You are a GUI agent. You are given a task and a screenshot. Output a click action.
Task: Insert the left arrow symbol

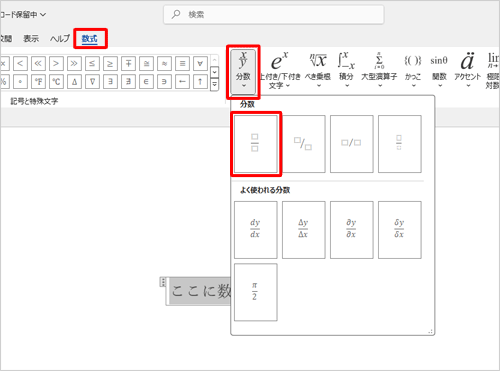182,82
